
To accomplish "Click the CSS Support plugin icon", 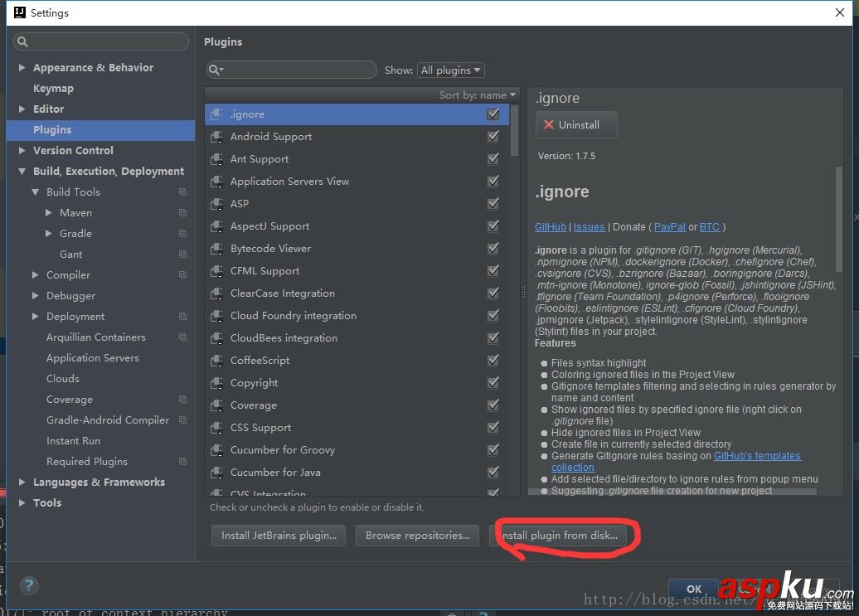I will tap(216, 428).
